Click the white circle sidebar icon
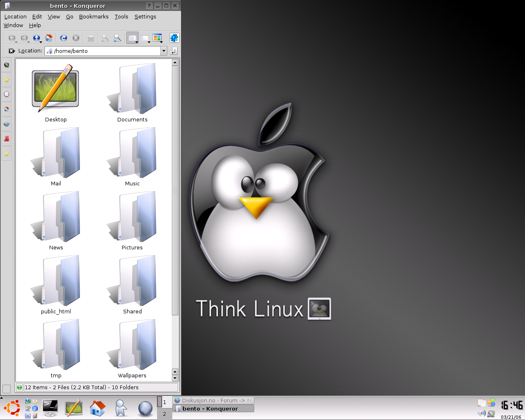Screen dimensions: 525x420 (x=7, y=94)
